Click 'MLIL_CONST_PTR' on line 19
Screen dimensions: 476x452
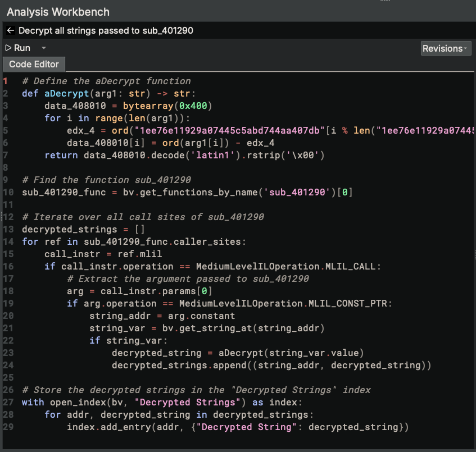(348, 303)
